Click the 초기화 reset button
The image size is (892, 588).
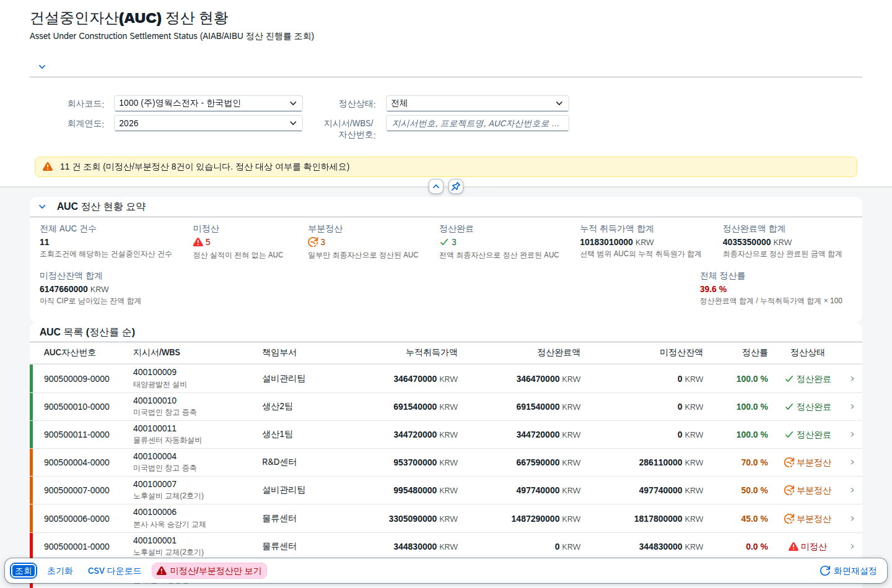[60, 571]
